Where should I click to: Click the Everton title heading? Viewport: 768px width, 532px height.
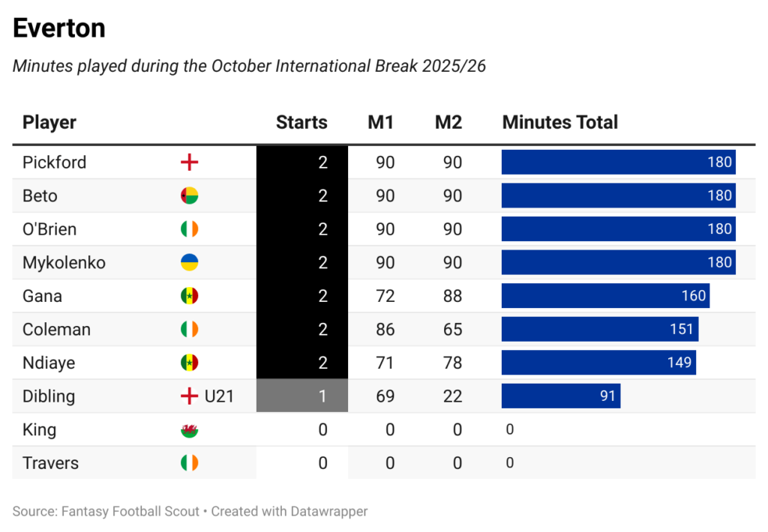[59, 28]
